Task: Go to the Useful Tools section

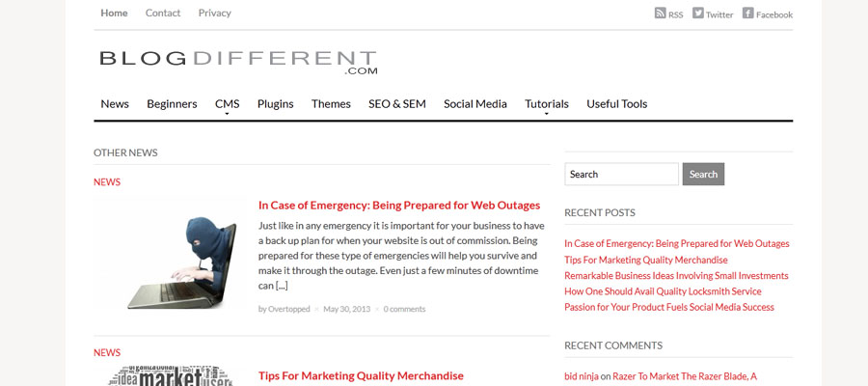Action: (616, 104)
